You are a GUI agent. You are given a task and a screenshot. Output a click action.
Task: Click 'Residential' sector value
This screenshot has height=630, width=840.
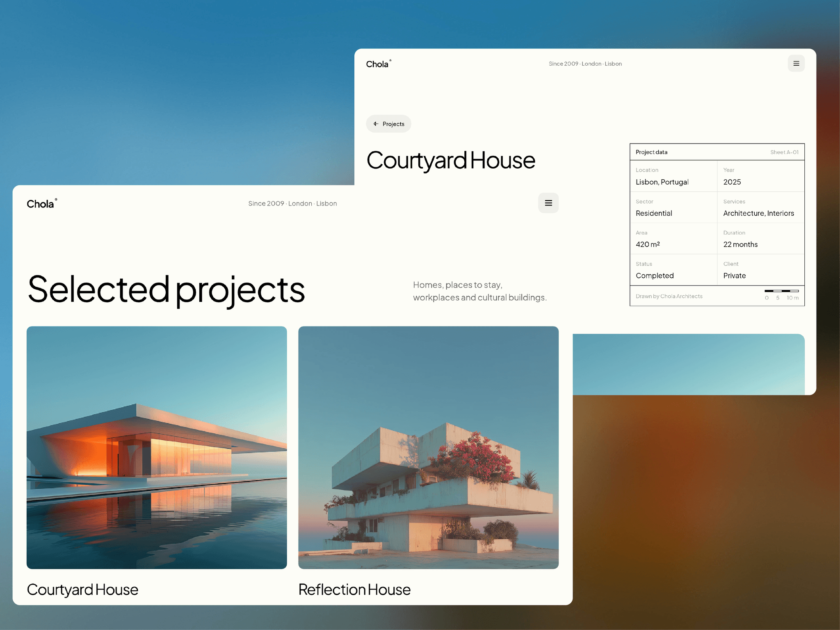(654, 213)
